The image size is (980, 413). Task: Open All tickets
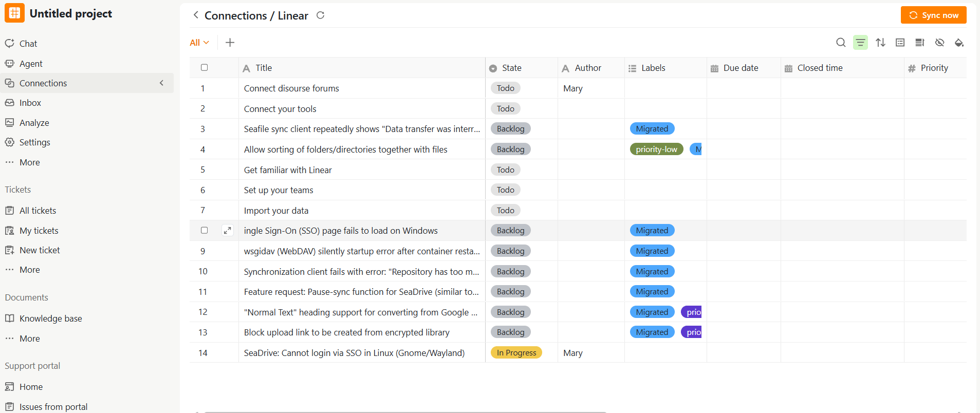(x=38, y=211)
